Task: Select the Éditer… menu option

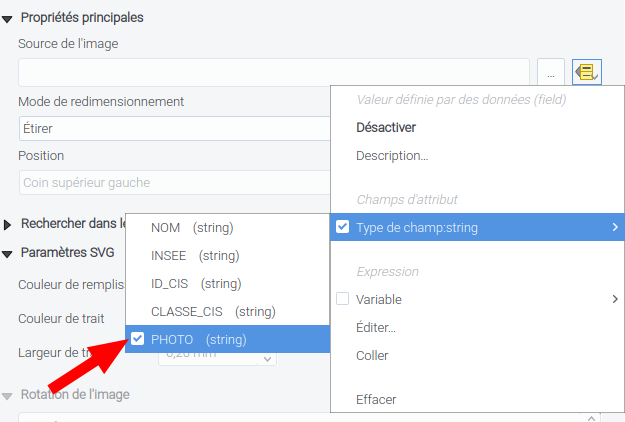Action: pyautogui.click(x=376, y=327)
